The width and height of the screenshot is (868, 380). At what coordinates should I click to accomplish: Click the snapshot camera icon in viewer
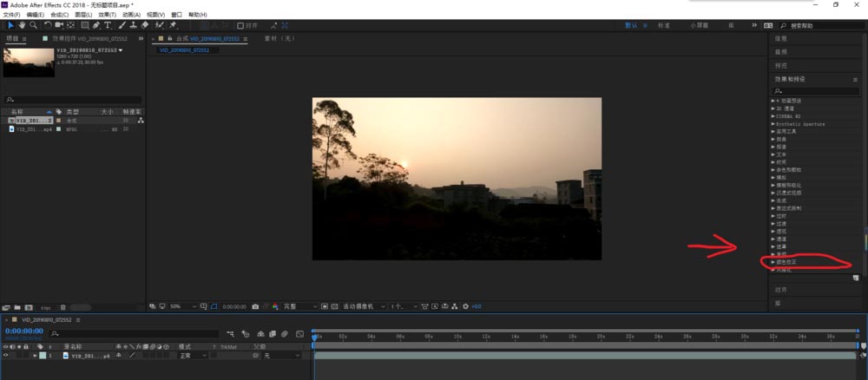pyautogui.click(x=255, y=306)
